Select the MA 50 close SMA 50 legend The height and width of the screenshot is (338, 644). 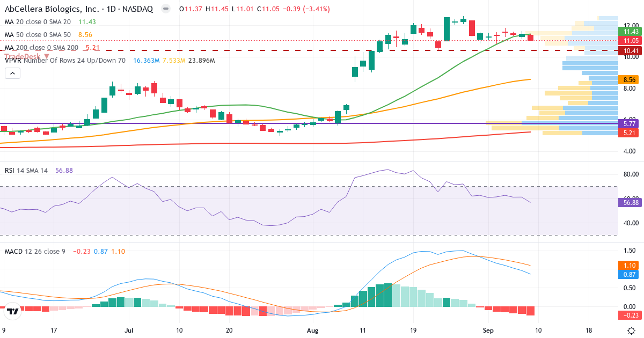[38, 35]
